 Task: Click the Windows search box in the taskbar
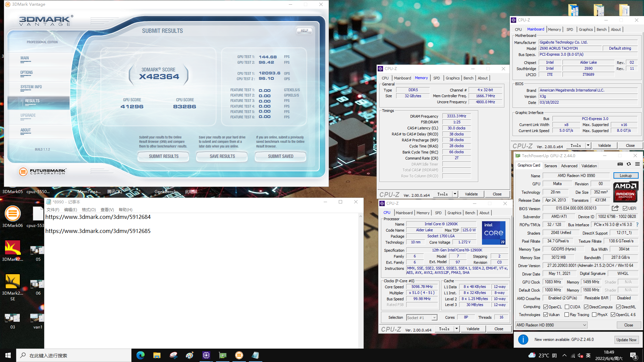click(74, 355)
